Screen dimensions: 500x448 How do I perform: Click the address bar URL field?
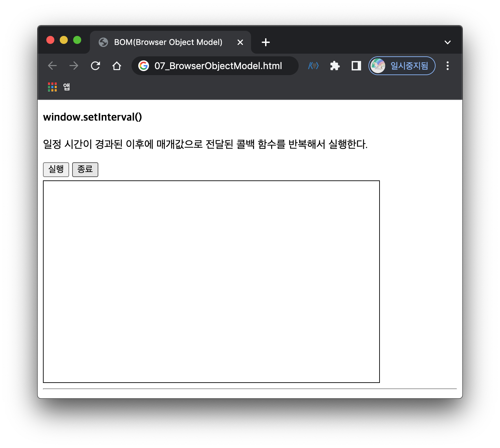[215, 66]
